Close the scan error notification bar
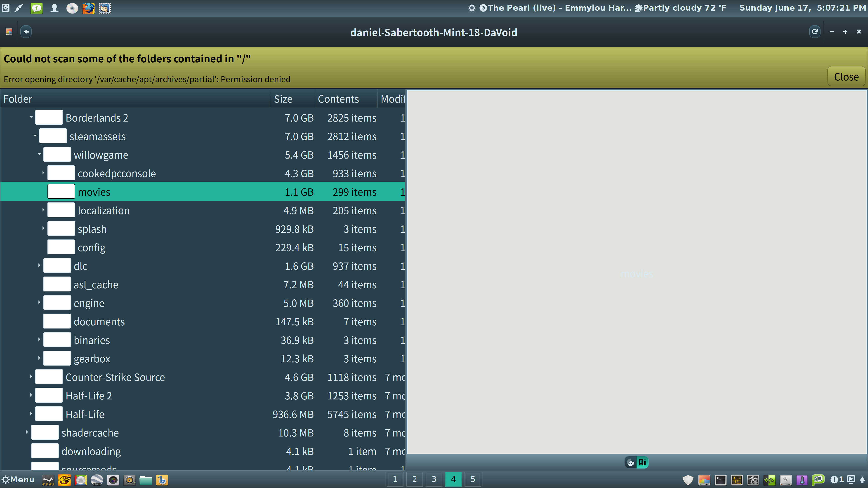 pos(846,77)
